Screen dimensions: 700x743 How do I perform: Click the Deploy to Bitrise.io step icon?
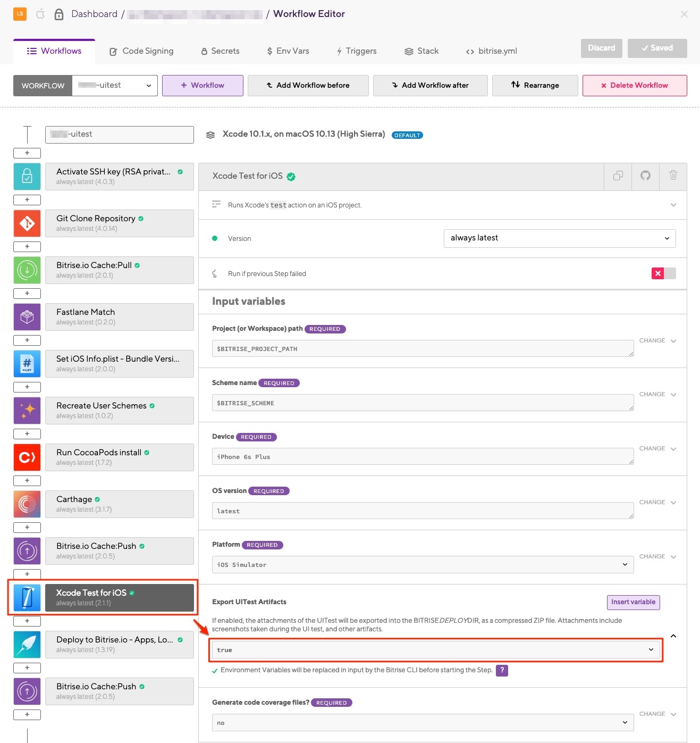[x=27, y=645]
